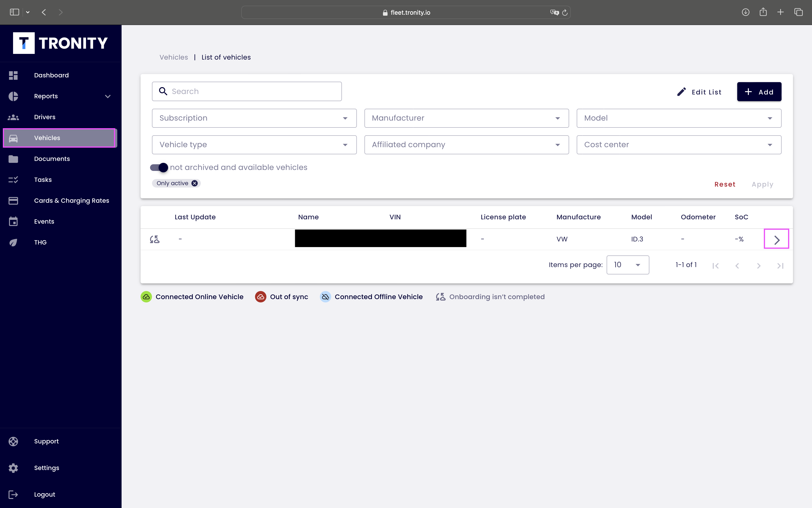The width and height of the screenshot is (812, 508).
Task: Open Settings label in sidebar
Action: [x=47, y=468]
